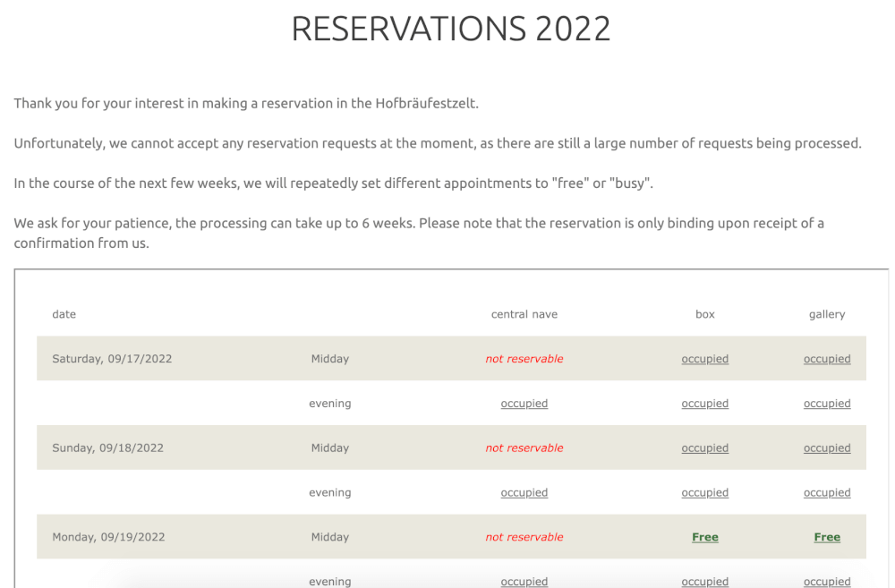This screenshot has height=588, width=895.
Task: Click occupied central nave for Sunday evening
Action: (x=524, y=492)
